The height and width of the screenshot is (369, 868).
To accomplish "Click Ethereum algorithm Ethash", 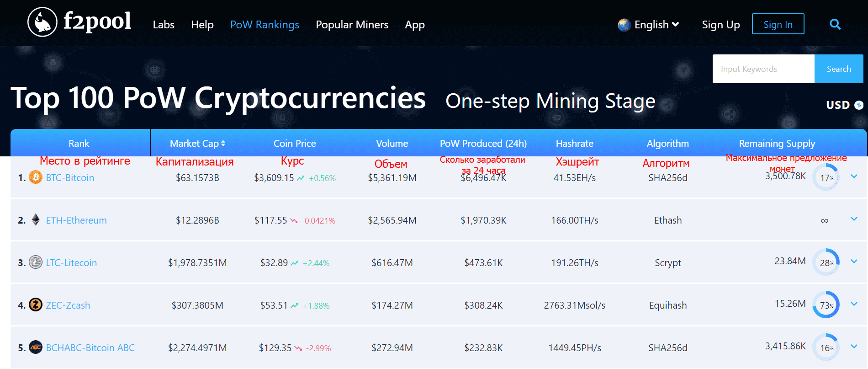I will point(668,220).
